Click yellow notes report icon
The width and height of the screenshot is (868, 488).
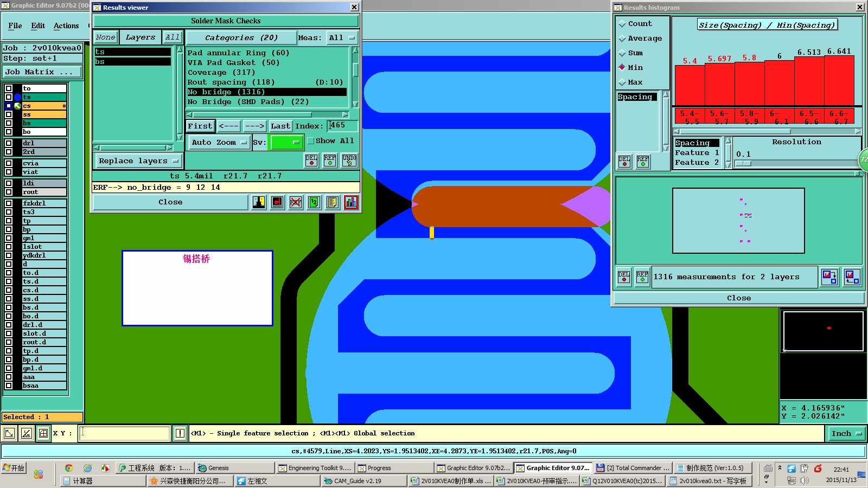[333, 202]
